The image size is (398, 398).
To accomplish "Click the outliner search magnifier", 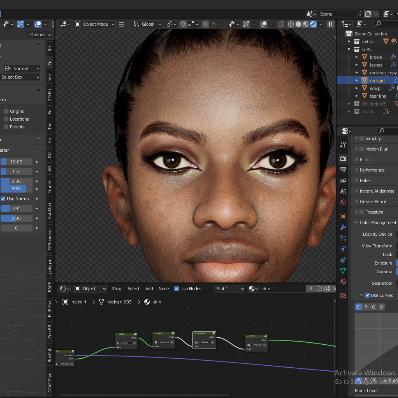I will tap(378, 24).
